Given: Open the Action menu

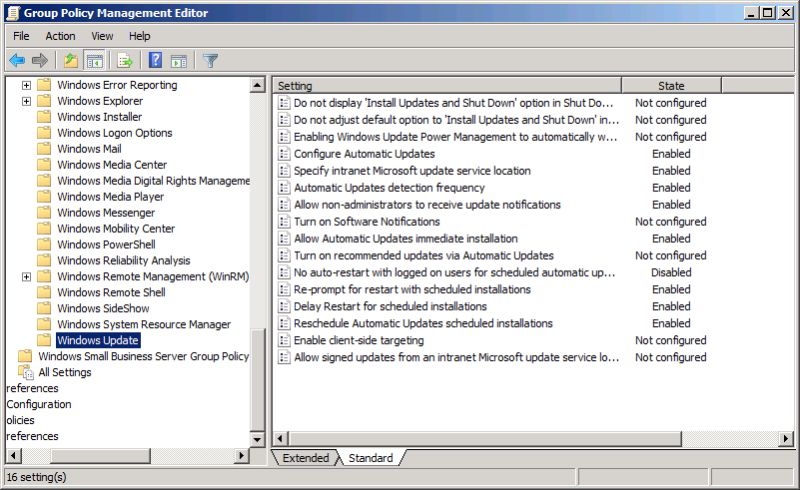Looking at the screenshot, I should point(60,36).
